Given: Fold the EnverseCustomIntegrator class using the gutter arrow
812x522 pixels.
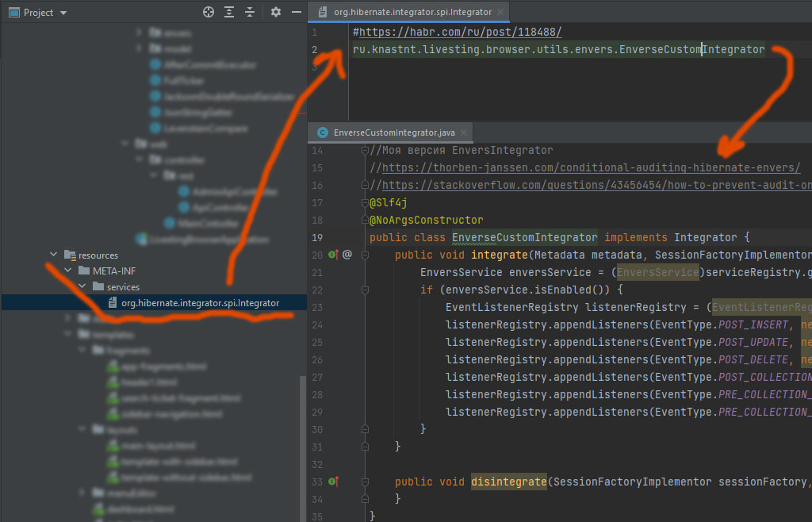Looking at the screenshot, I should (x=364, y=236).
